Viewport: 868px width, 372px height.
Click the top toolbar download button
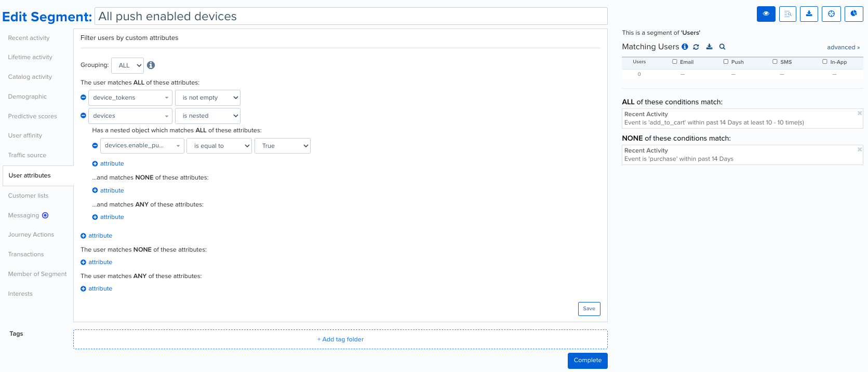809,14
